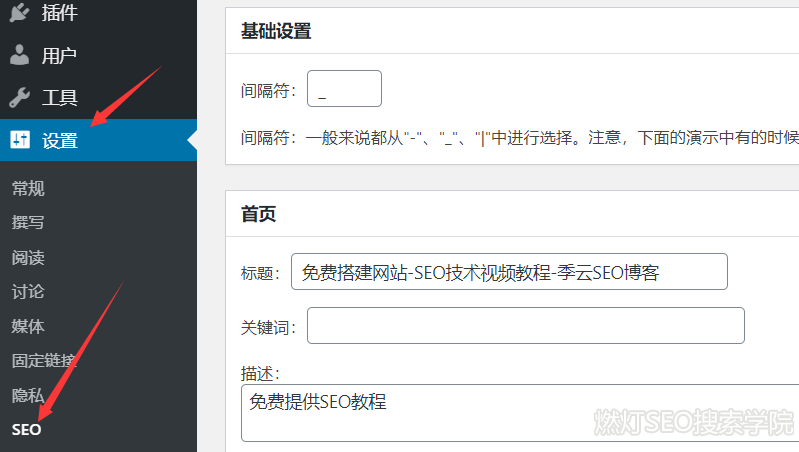Open the 阅读 settings page
Screen dimensions: 799x452
point(28,257)
